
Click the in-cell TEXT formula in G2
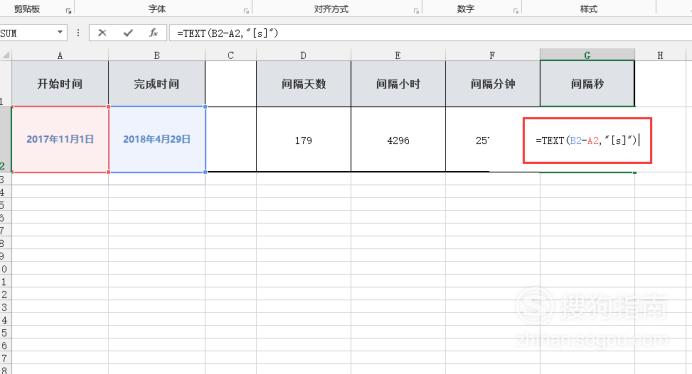(587, 140)
